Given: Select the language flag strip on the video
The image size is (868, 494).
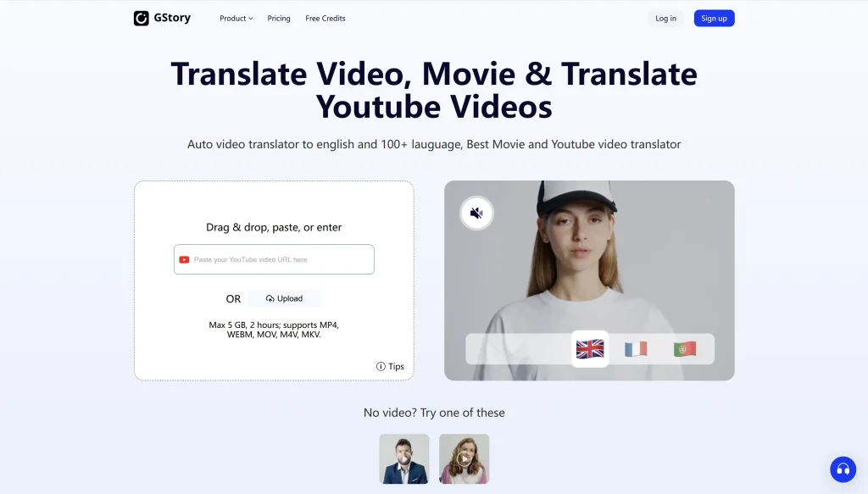Looking at the screenshot, I should tap(589, 348).
